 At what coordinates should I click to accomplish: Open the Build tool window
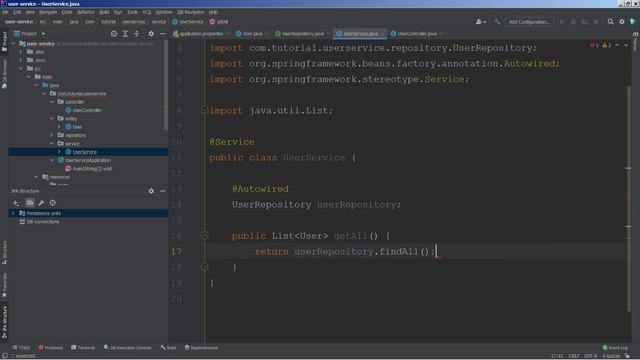[168, 348]
